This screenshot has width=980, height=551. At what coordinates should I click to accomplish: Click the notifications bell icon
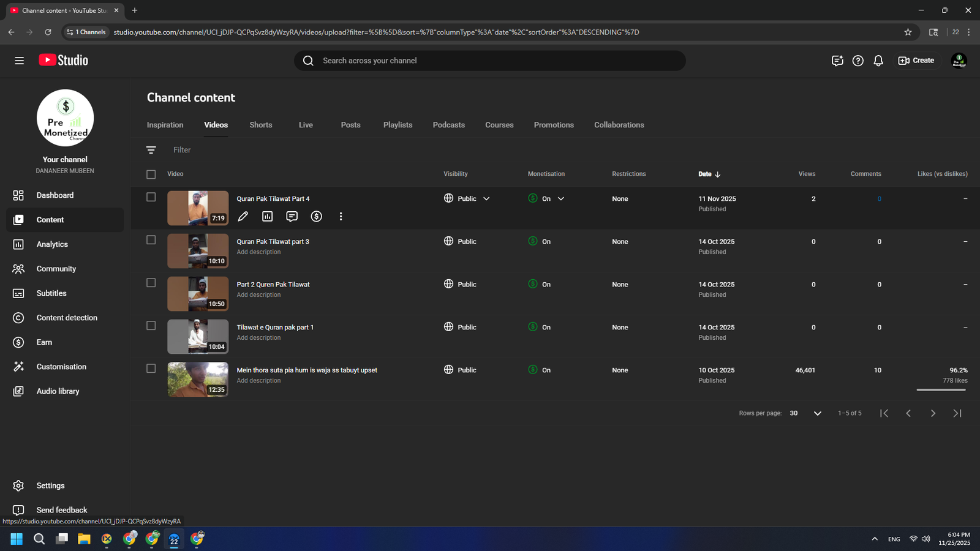click(x=878, y=61)
